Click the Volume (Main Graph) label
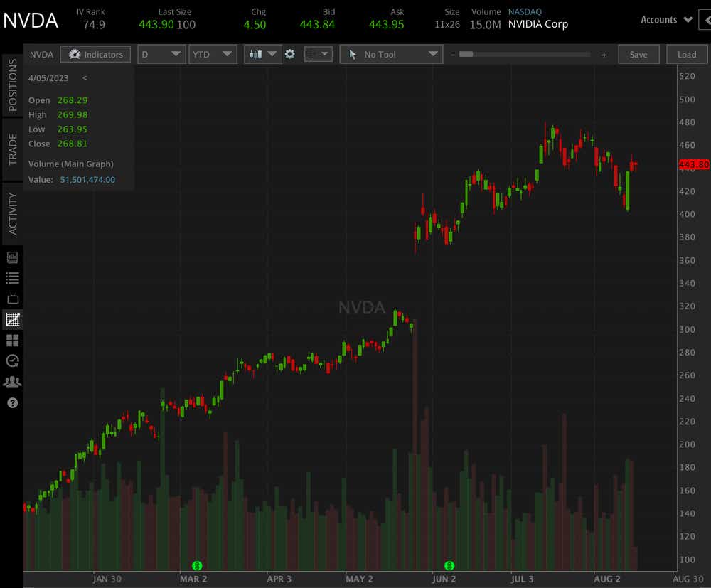Viewport: 711px width, 588px height. click(70, 164)
